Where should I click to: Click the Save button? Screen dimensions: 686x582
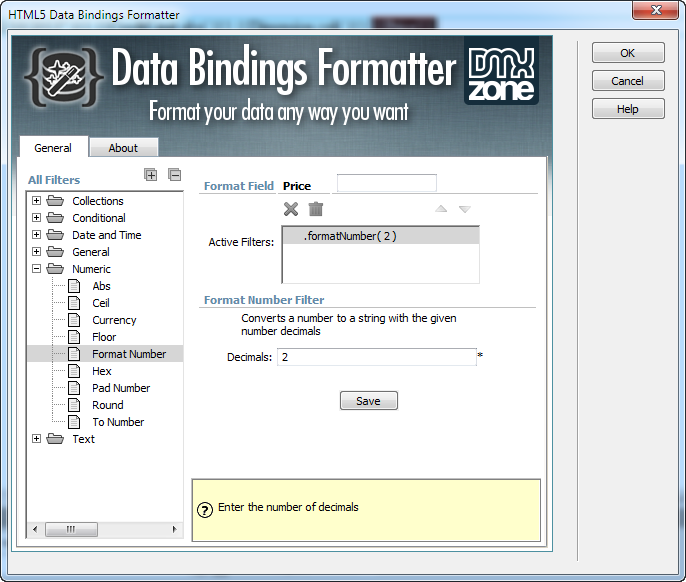tap(368, 401)
